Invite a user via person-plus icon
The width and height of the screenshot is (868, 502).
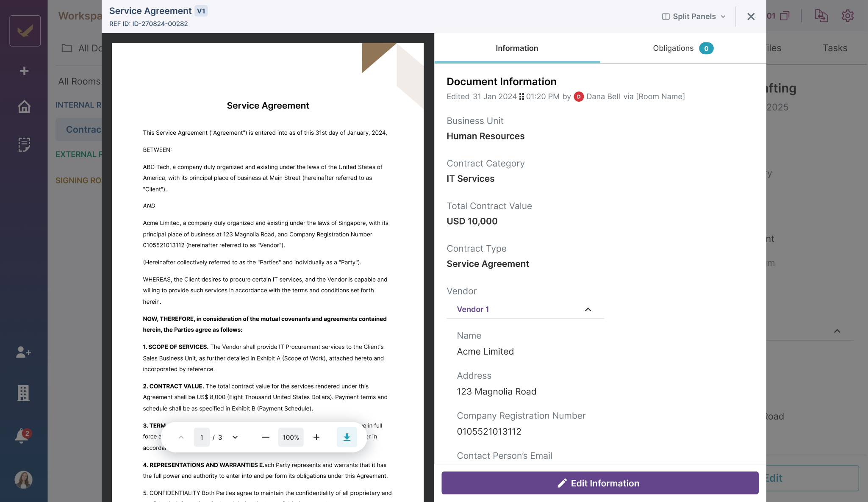(24, 352)
